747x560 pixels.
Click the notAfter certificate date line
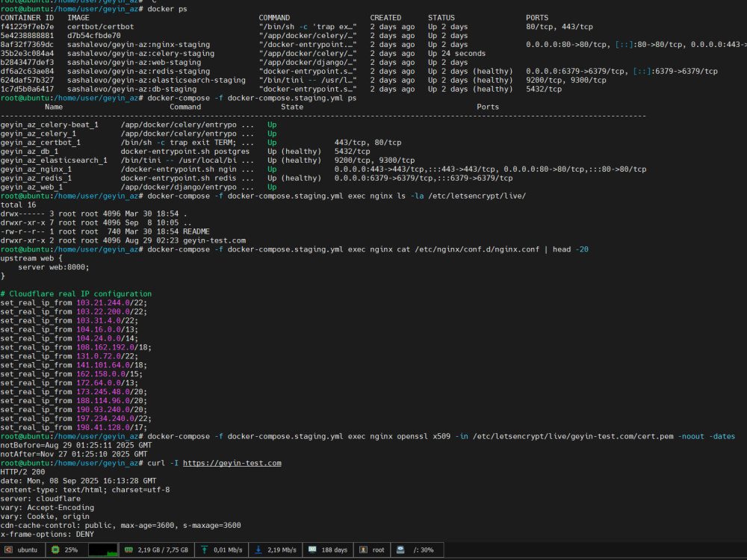(x=74, y=454)
